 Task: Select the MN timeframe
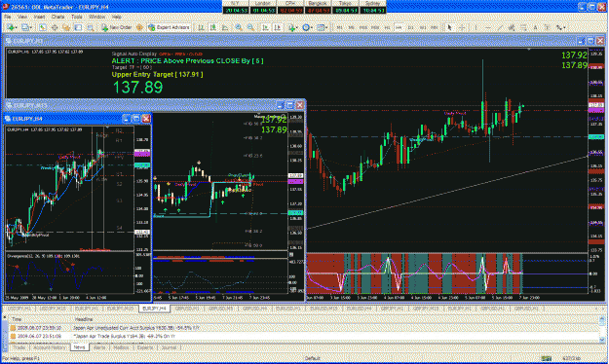tap(434, 27)
